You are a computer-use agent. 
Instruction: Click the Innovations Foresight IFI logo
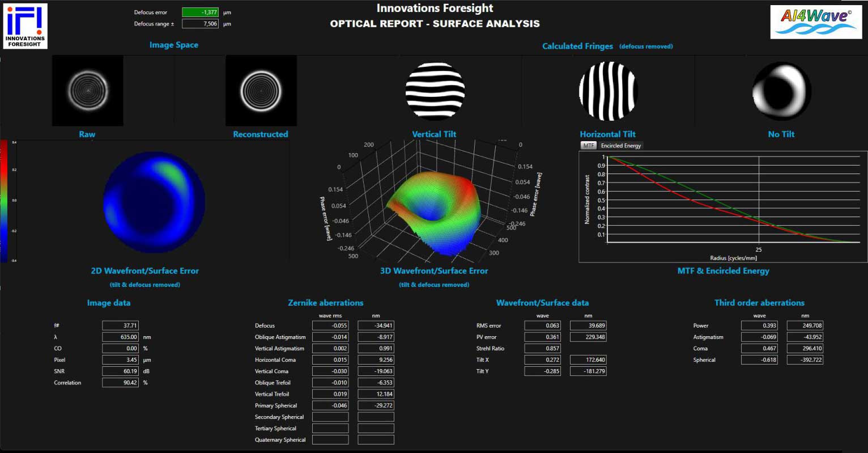[25, 26]
